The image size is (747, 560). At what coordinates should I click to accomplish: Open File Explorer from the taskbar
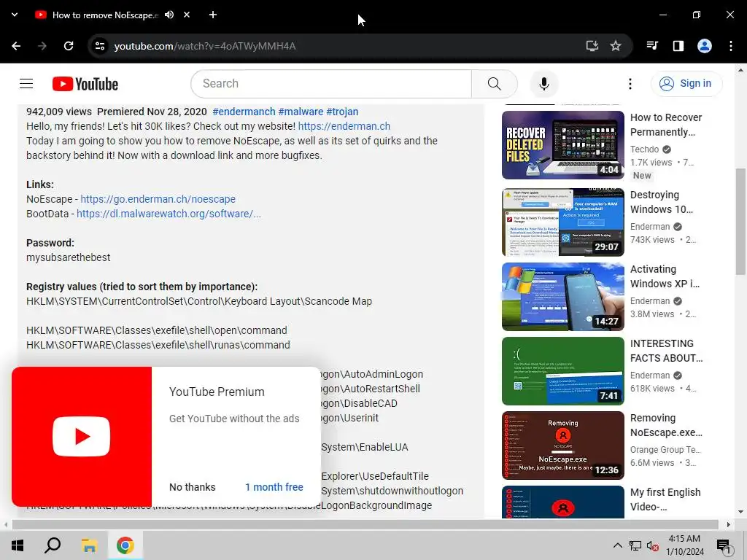click(89, 545)
